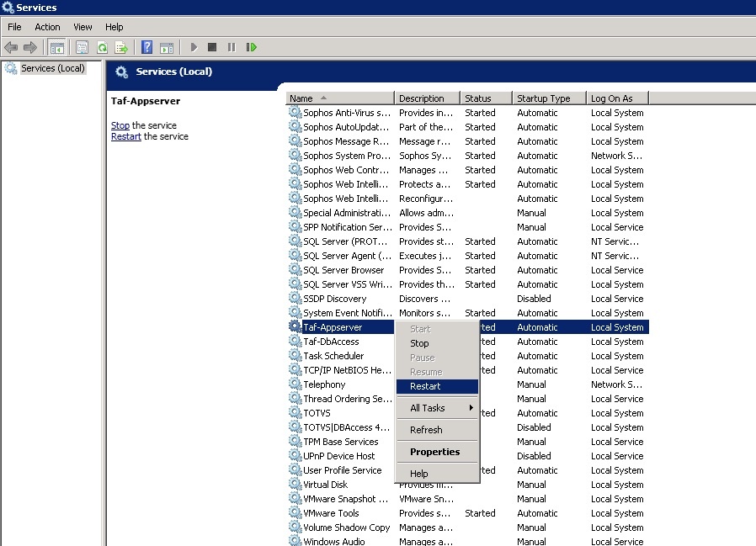Viewport: 756px width, 546px height.
Task: Select Services (Local) tree node
Action: tap(52, 68)
